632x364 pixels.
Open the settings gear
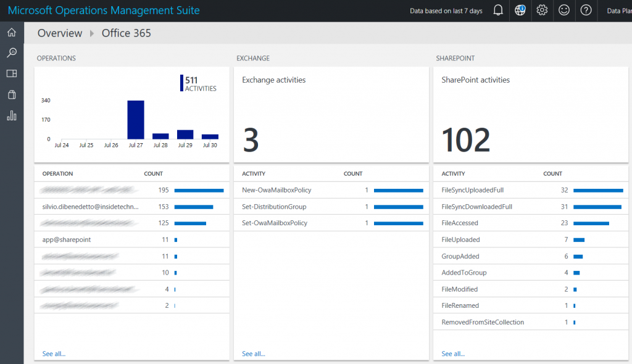[542, 10]
